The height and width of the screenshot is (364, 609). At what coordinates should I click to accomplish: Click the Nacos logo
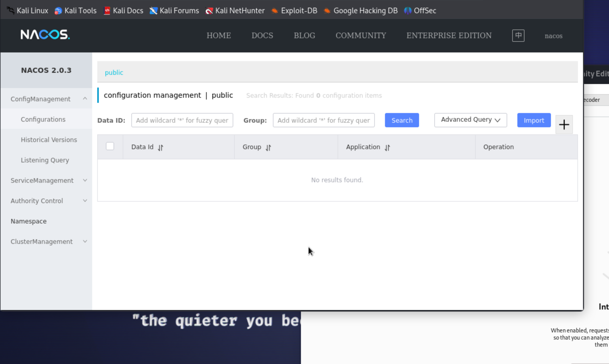pos(45,35)
